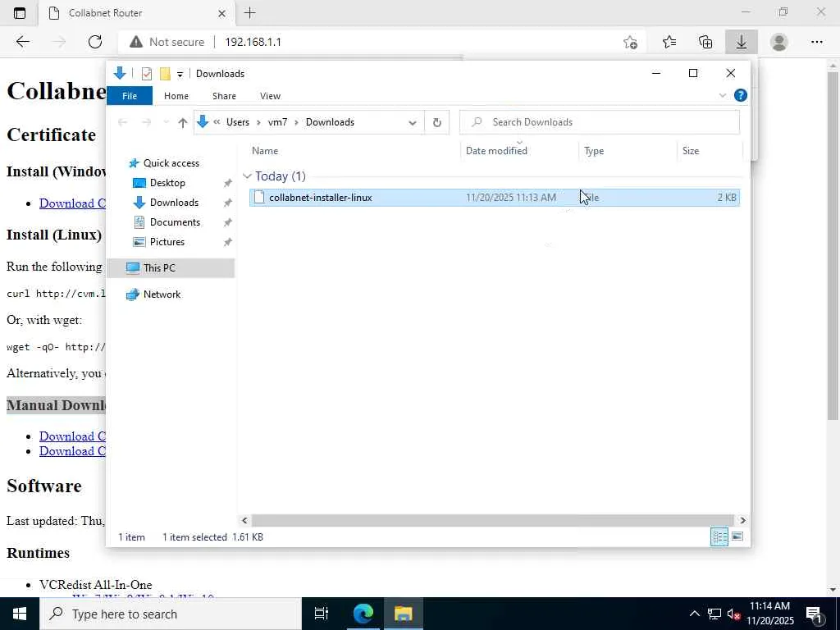Unpin Desktop using its pin icon
This screenshot has width=840, height=630.
(x=228, y=183)
